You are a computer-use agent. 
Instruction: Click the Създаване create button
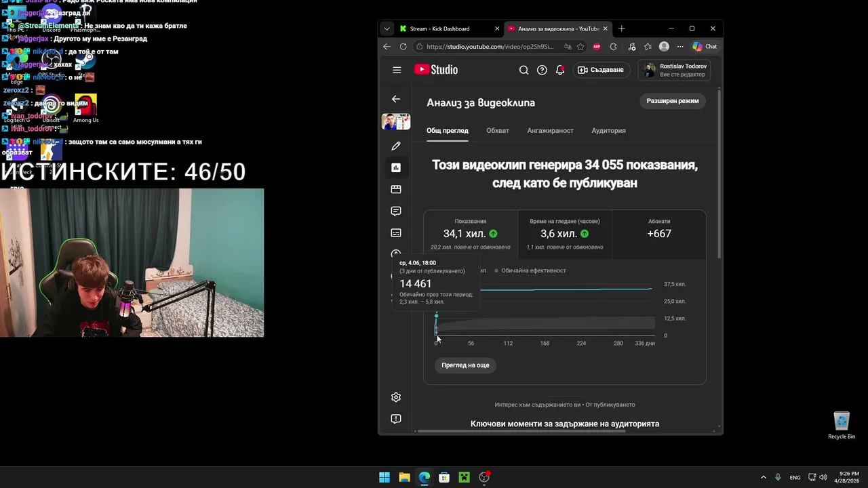click(602, 70)
